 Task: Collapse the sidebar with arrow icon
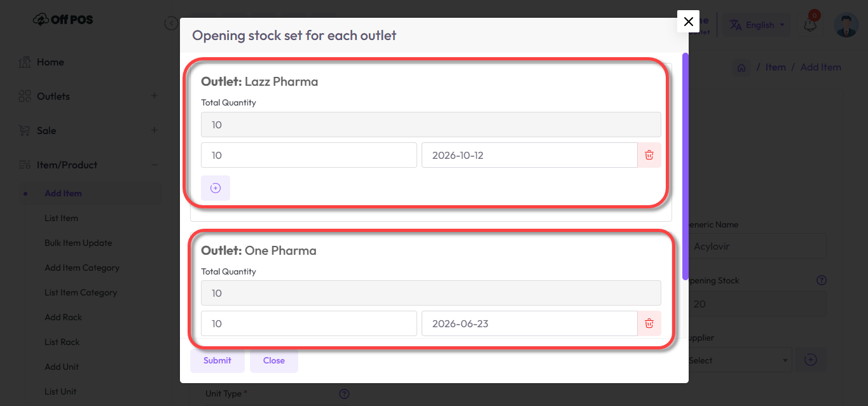tap(171, 24)
